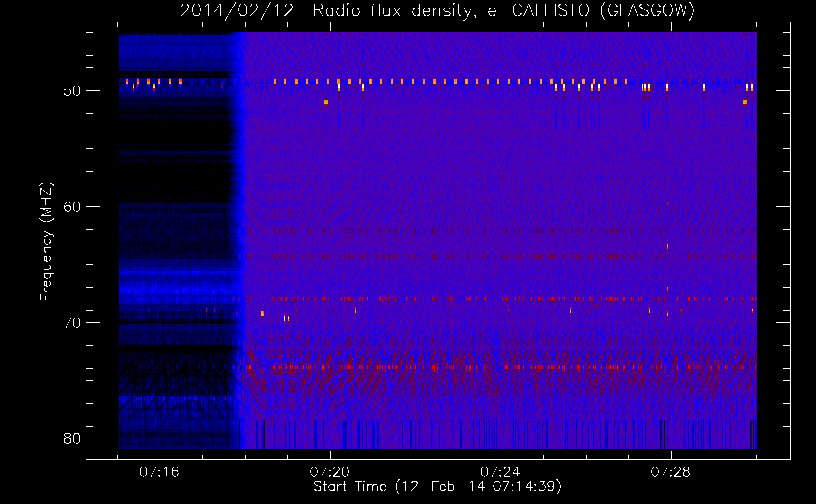The image size is (816, 504).
Task: Click the 07:24 time tick label
Action: 500,472
